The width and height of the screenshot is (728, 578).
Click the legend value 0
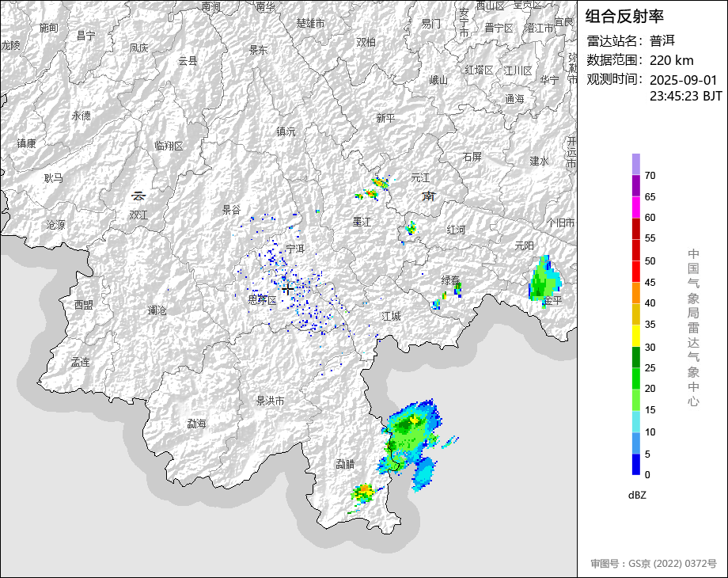(x=647, y=474)
